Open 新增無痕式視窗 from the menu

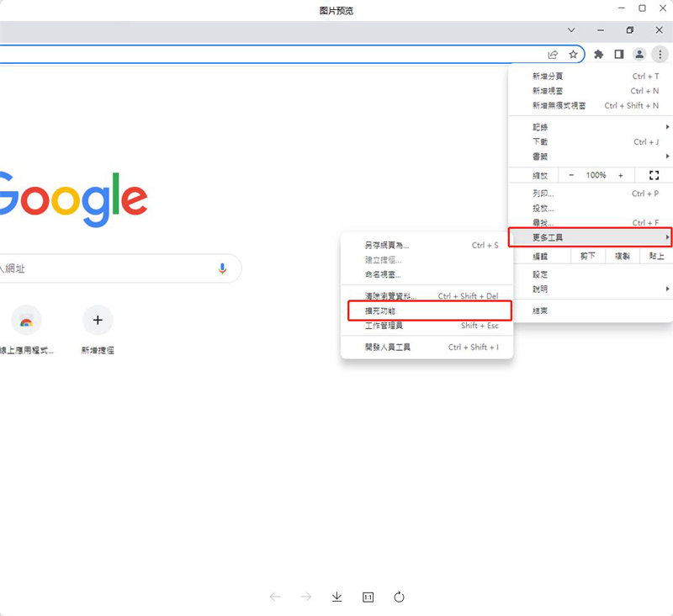click(x=591, y=105)
